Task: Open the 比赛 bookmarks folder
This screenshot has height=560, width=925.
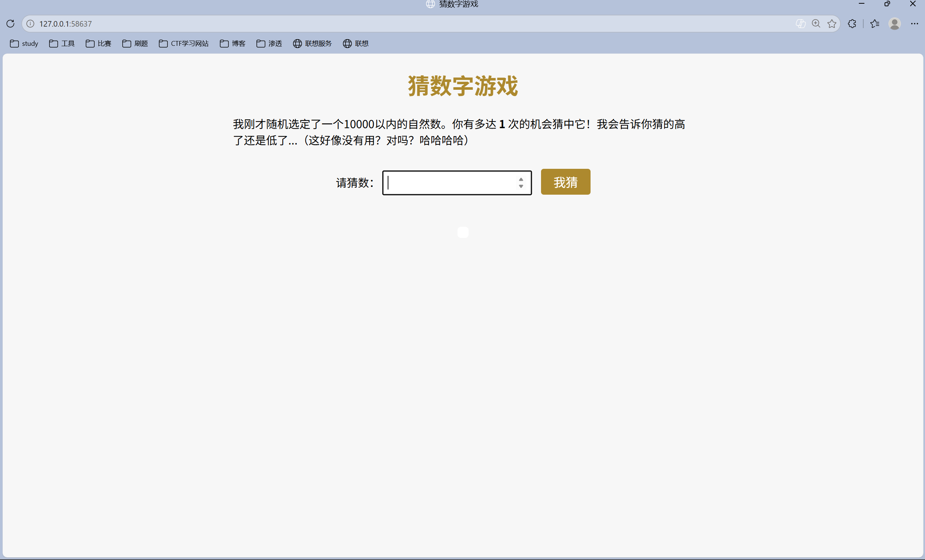Action: (x=98, y=44)
